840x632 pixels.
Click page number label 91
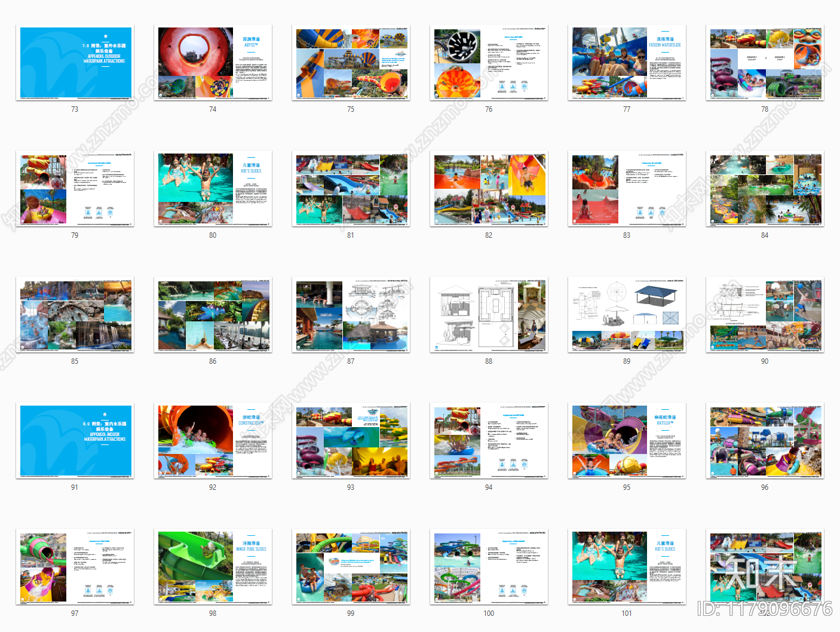(x=75, y=487)
